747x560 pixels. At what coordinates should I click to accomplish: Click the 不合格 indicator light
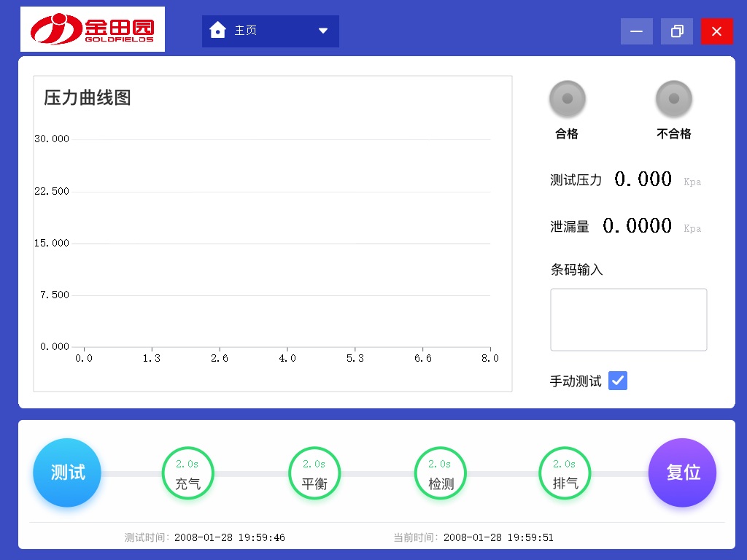tap(673, 98)
